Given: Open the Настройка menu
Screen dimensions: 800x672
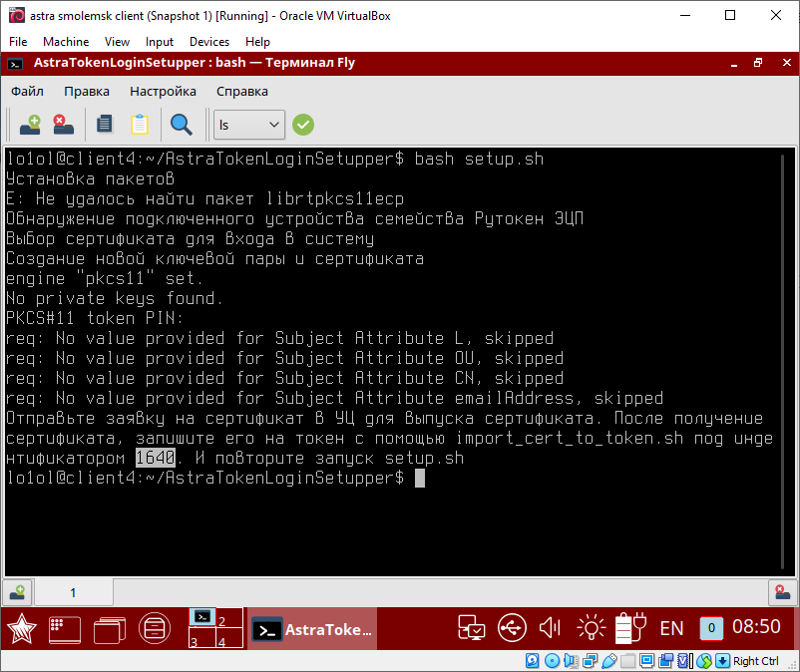Looking at the screenshot, I should click(x=163, y=92).
